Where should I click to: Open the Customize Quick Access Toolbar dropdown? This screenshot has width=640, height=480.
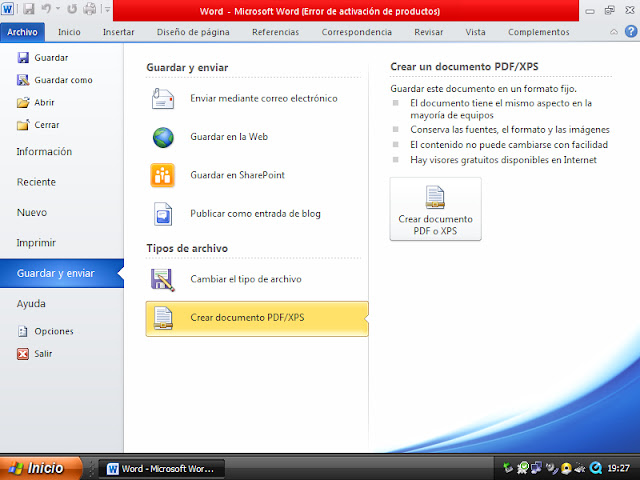pyautogui.click(x=107, y=9)
